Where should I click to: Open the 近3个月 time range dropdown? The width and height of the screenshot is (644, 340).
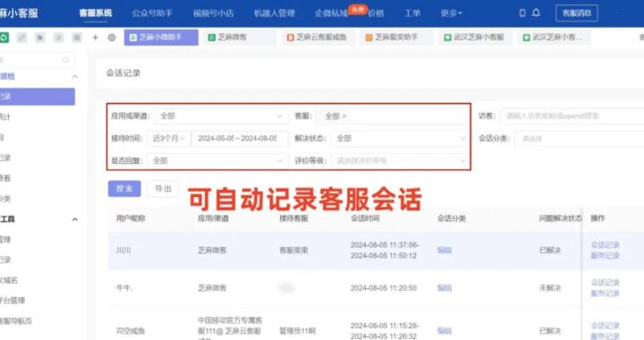[168, 139]
